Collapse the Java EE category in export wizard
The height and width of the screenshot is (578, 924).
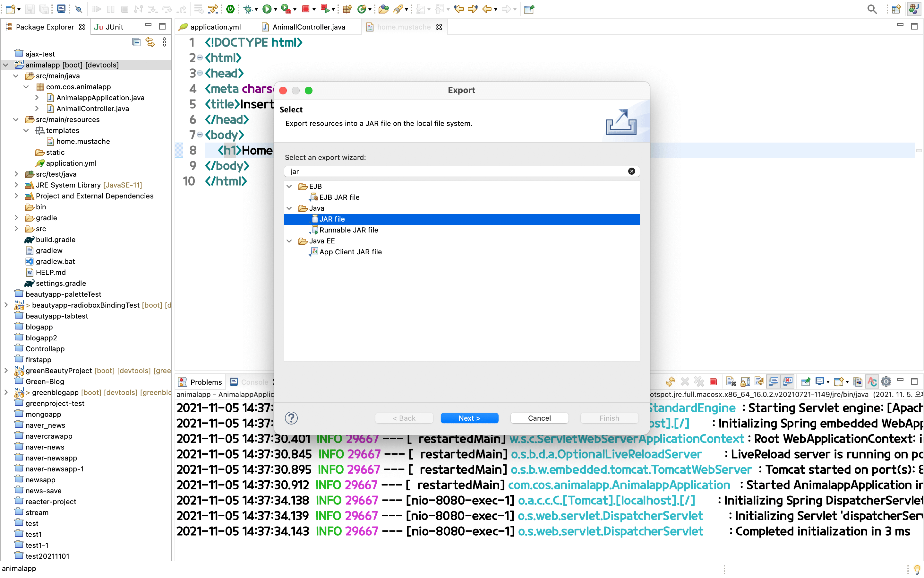point(289,241)
